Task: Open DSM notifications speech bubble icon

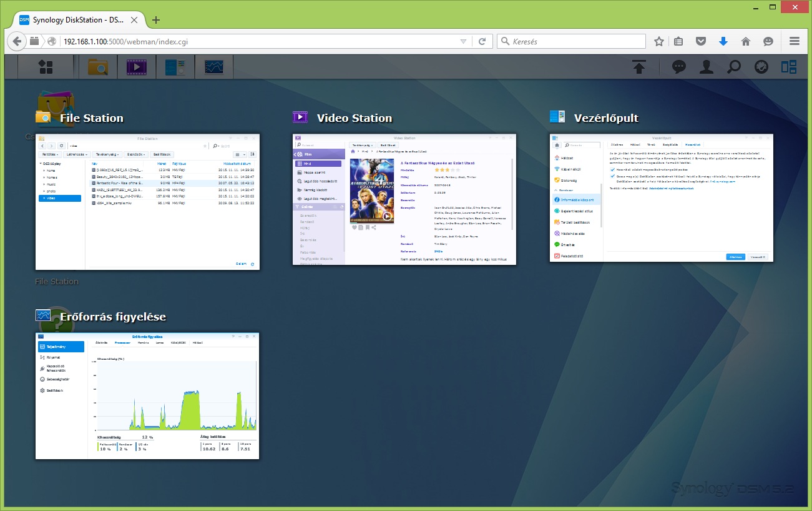Action: 679,67
